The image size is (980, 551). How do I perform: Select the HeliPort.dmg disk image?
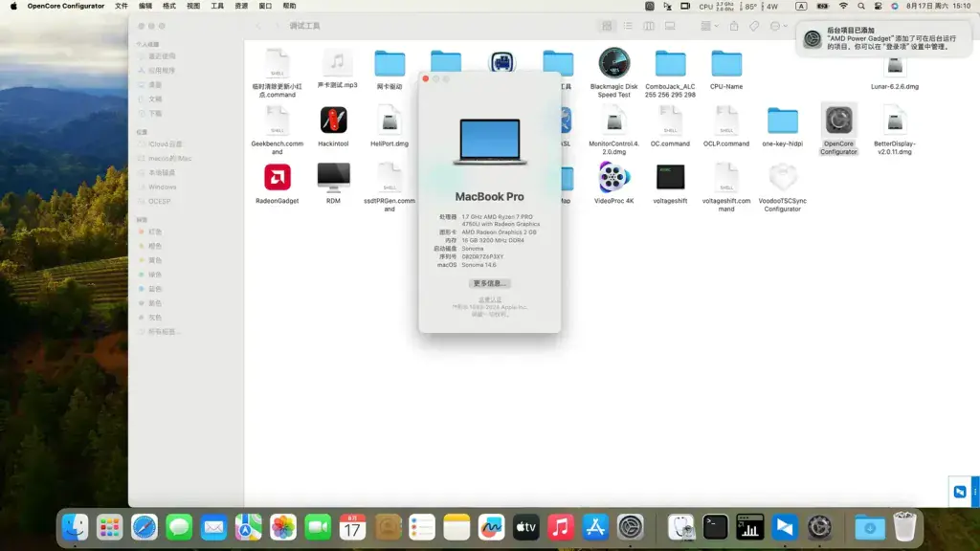tap(390, 120)
